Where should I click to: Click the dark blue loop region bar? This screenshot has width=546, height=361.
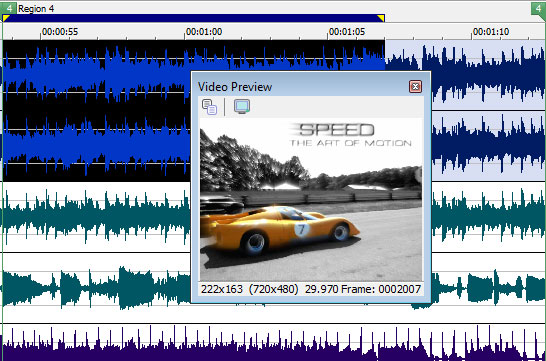(x=194, y=18)
